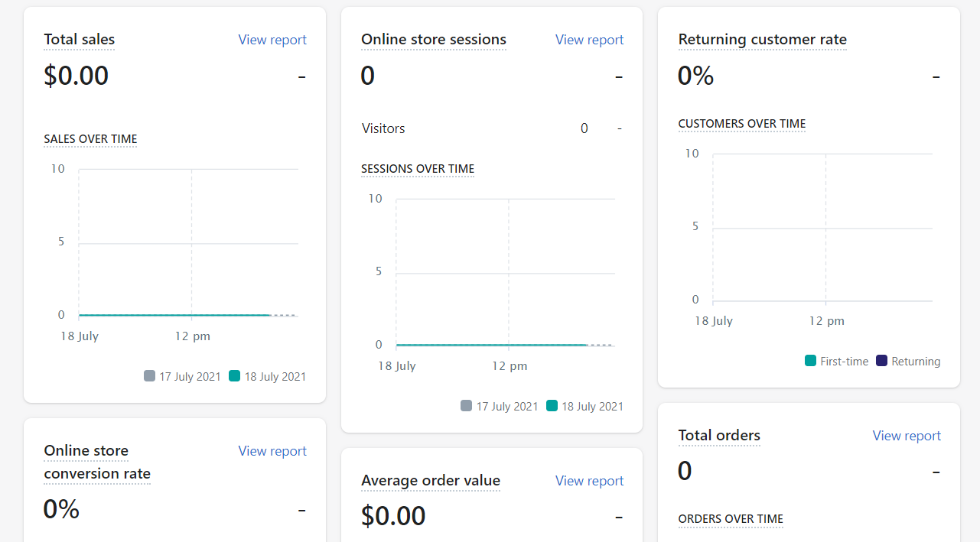Click the ORDERS OVER TIME label
The height and width of the screenshot is (542, 980).
tap(731, 519)
